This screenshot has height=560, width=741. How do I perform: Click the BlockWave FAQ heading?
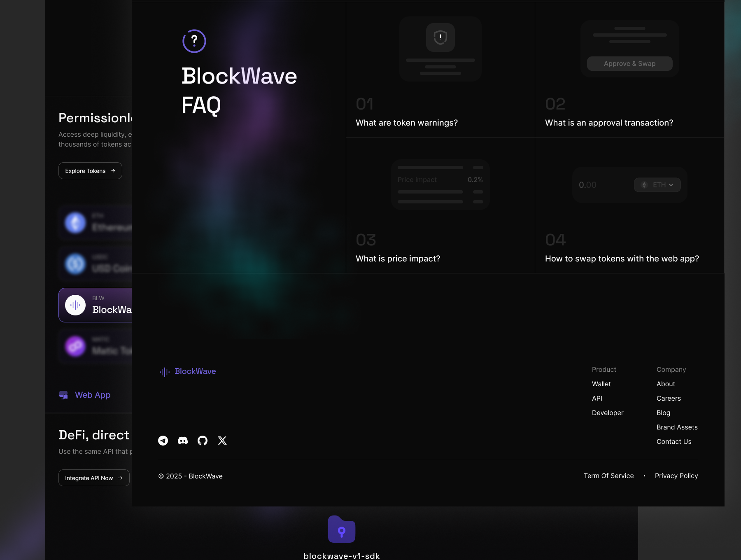coord(239,91)
